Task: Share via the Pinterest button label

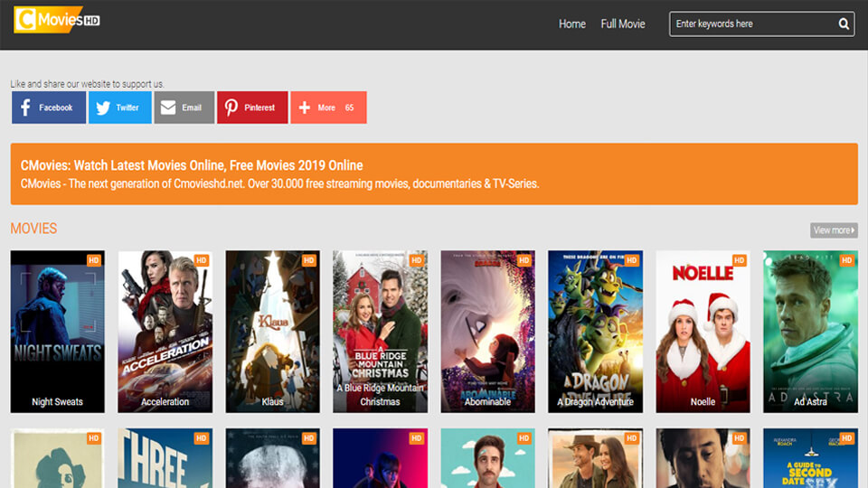Action: pyautogui.click(x=259, y=108)
